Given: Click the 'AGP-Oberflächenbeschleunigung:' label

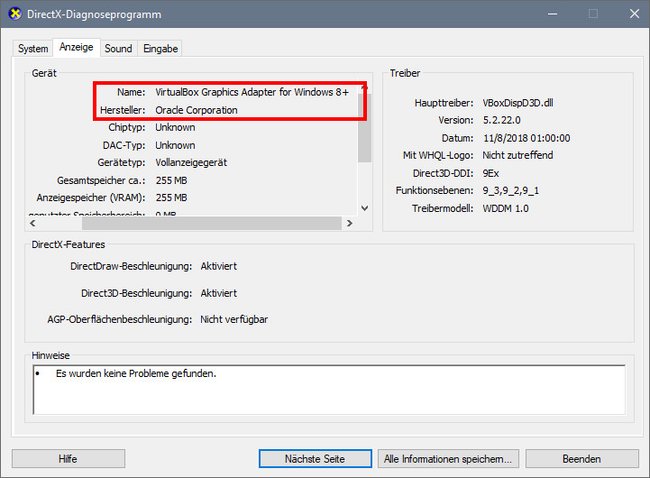Looking at the screenshot, I should (120, 319).
